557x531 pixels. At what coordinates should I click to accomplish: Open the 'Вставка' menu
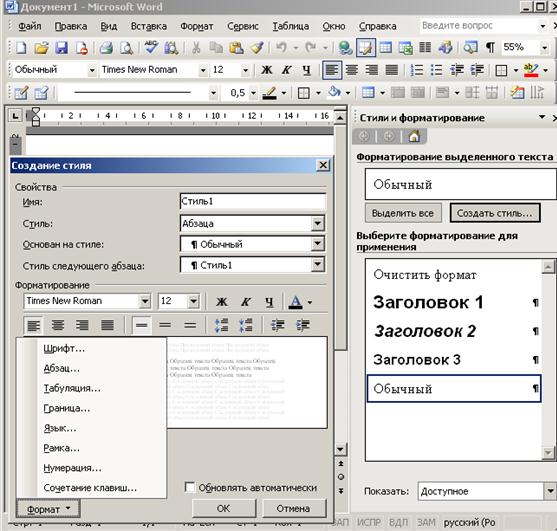[x=148, y=26]
